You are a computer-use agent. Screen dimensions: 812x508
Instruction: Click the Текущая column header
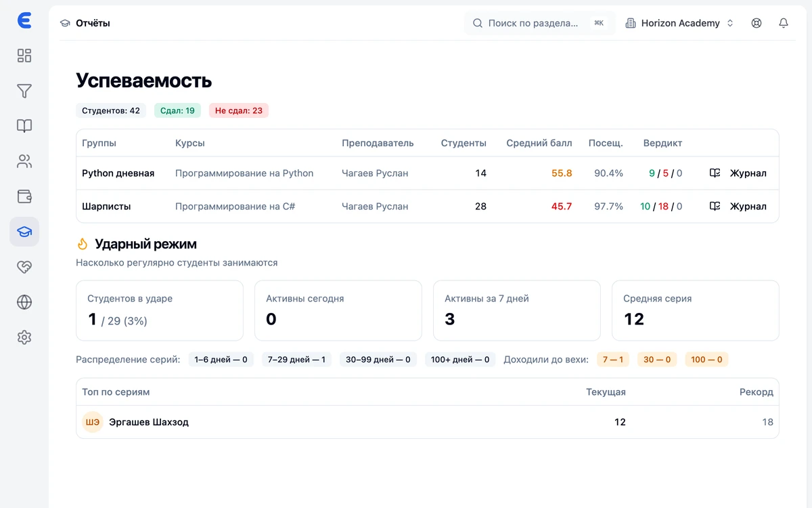click(x=606, y=392)
